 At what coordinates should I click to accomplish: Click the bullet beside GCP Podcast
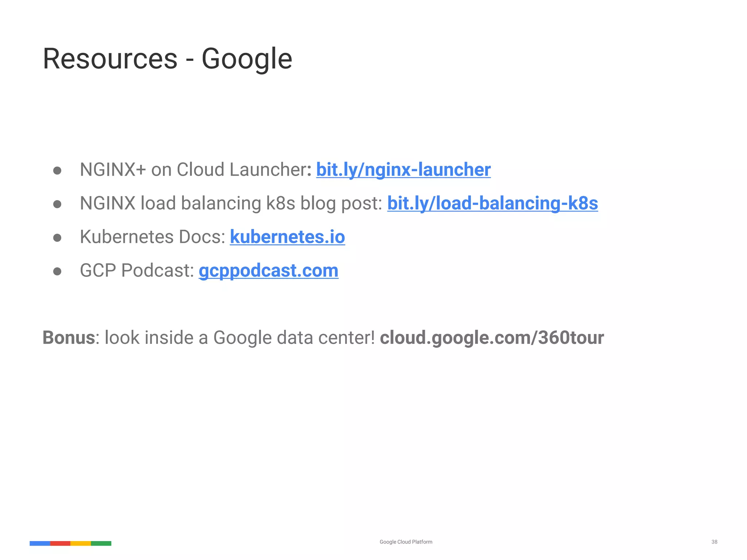[57, 271]
